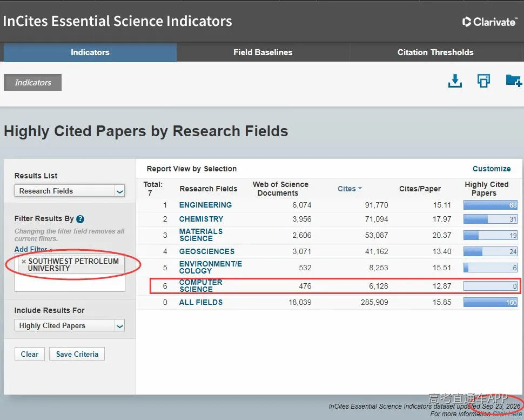
Task: Click the Environment/Ecology cites value 8,253
Action: point(378,268)
